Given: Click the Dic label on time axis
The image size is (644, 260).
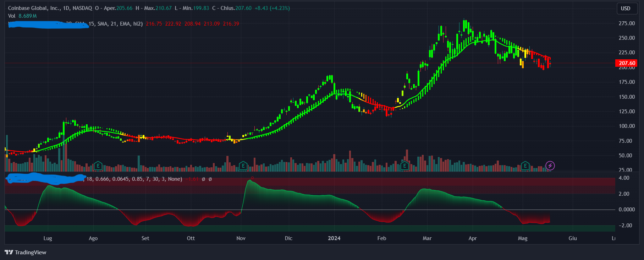Looking at the screenshot, I should [x=288, y=238].
